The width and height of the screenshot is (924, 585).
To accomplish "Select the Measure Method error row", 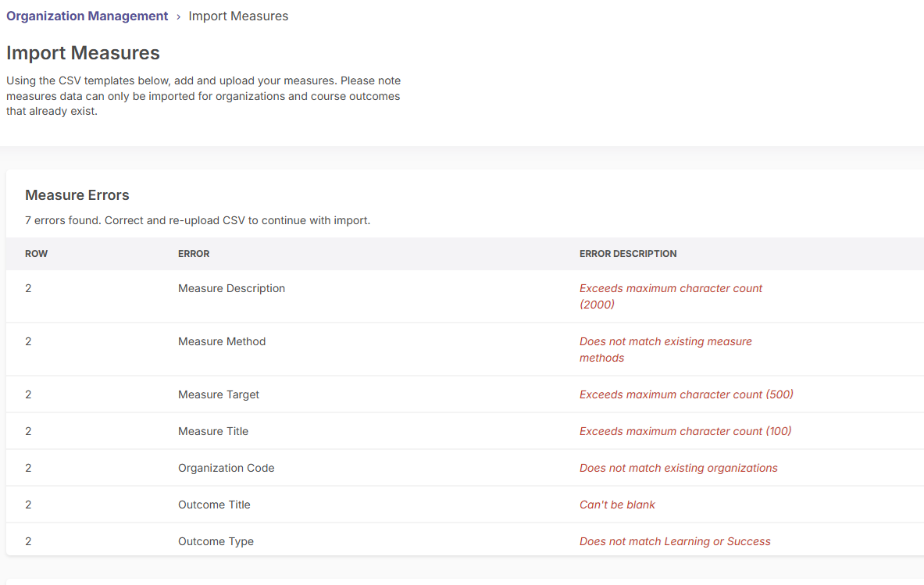I will (221, 341).
